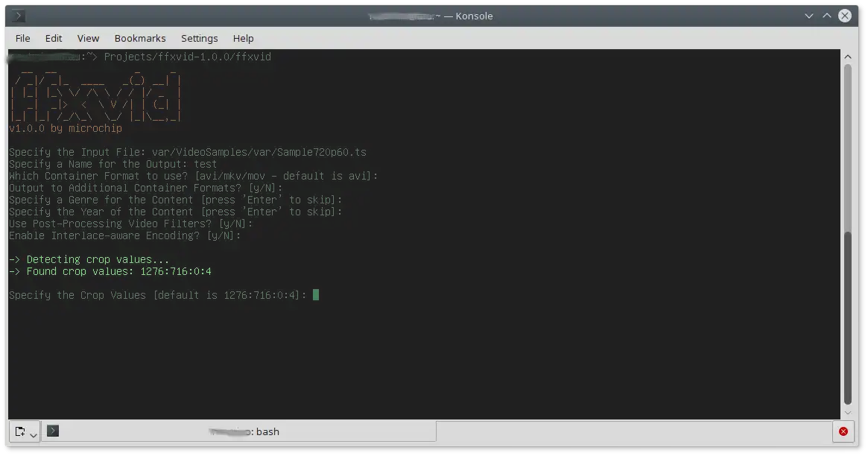Minimize the Konsole window
The height and width of the screenshot is (456, 868).
tap(809, 16)
